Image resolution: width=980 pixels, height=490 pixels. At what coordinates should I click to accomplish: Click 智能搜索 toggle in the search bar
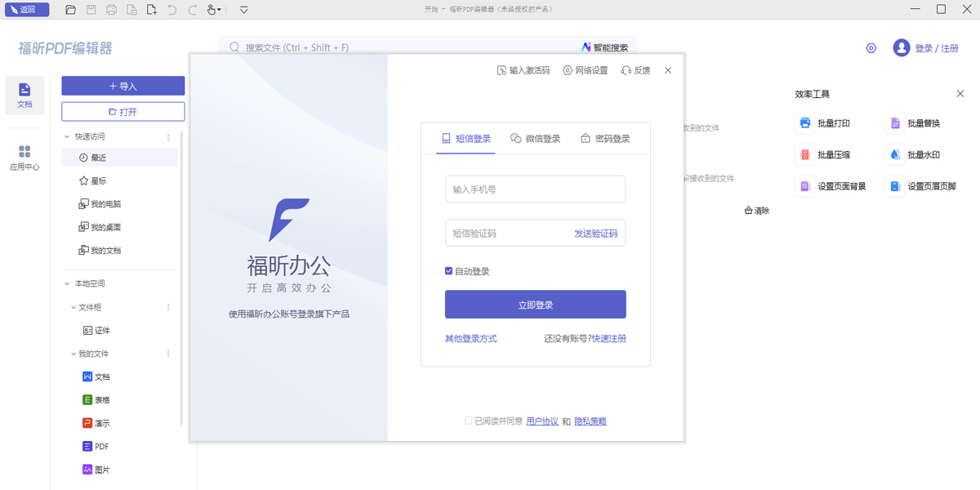click(x=604, y=47)
